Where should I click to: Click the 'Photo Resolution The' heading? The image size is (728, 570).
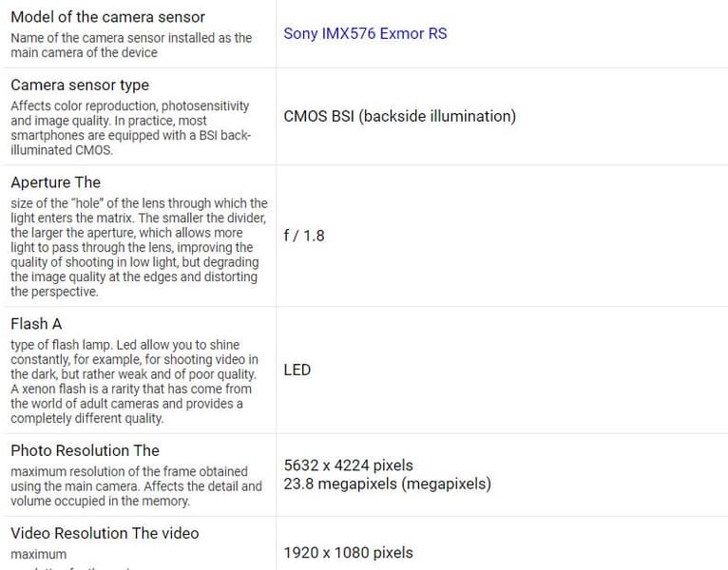(85, 450)
